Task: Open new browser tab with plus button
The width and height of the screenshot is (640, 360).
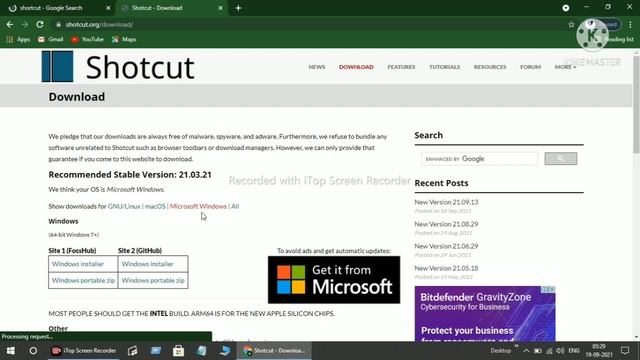Action: (238, 8)
